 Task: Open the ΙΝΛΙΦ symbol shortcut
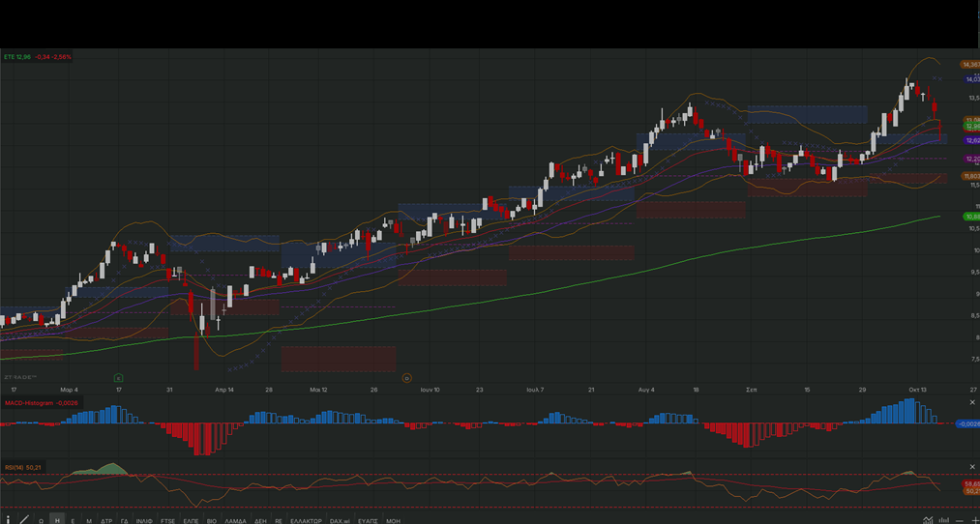point(144,521)
